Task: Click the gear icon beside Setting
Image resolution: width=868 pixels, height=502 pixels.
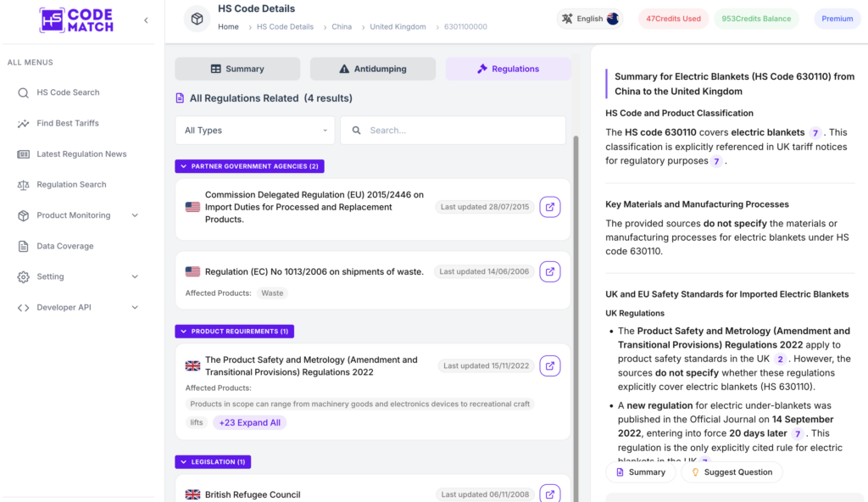Action: coord(23,277)
